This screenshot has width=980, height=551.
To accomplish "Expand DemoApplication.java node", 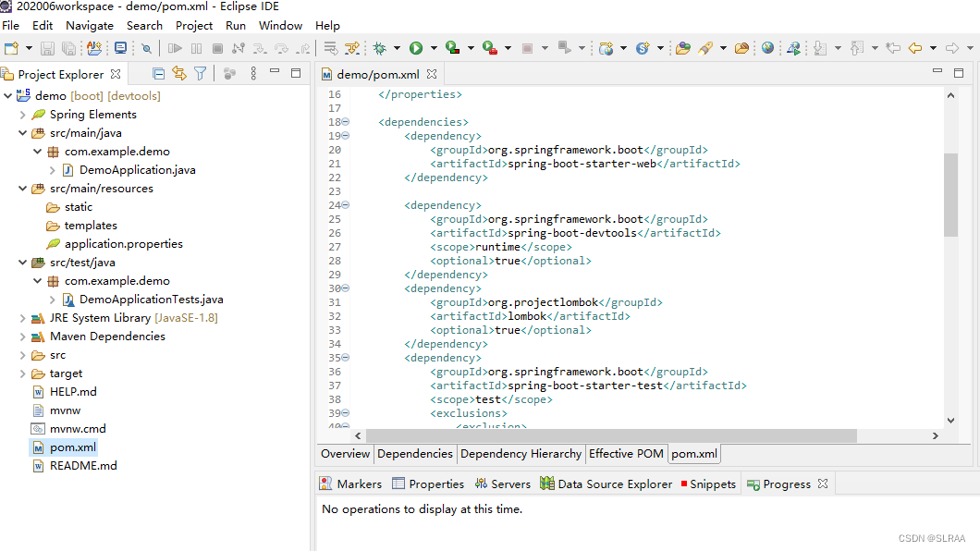I will click(52, 170).
